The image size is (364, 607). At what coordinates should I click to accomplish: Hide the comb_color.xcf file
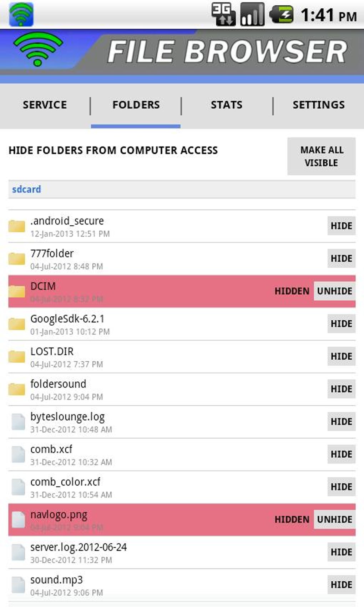click(341, 487)
